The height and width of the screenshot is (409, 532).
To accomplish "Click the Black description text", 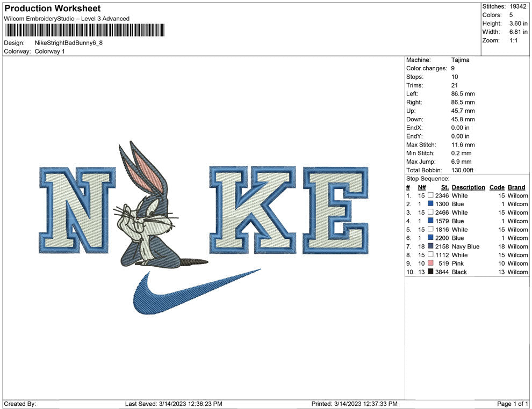I will click(459, 272).
